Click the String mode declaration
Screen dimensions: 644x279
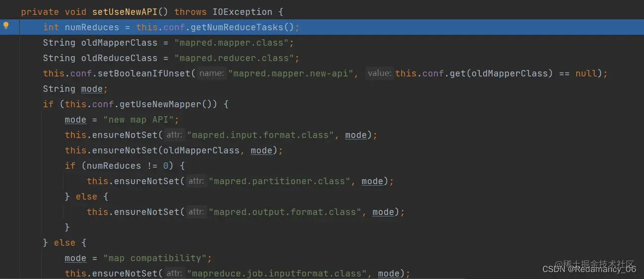pos(75,89)
